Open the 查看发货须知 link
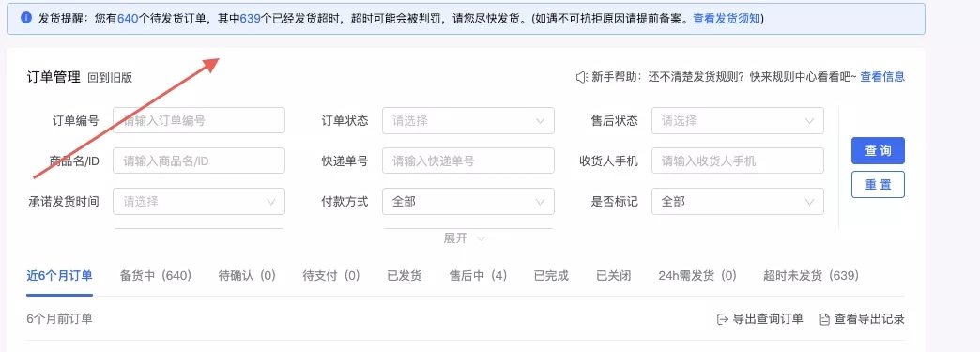Image resolution: width=980 pixels, height=352 pixels. point(727,18)
